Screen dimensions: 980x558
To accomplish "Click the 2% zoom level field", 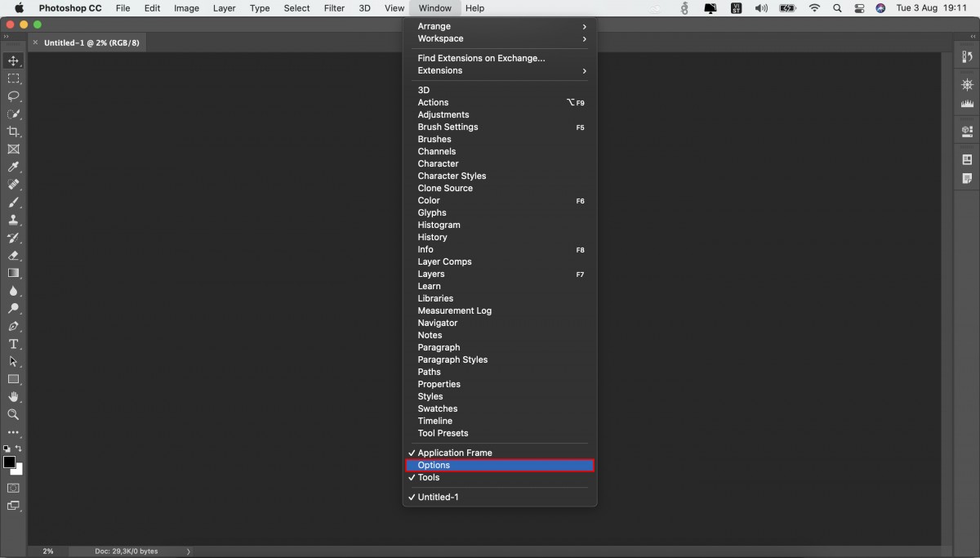I will [48, 551].
